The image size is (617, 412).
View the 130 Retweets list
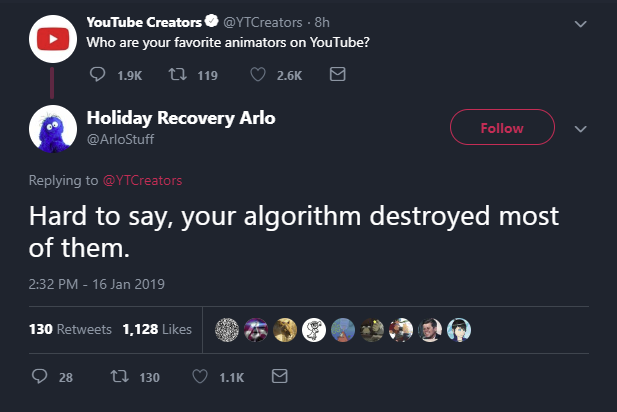(71, 330)
